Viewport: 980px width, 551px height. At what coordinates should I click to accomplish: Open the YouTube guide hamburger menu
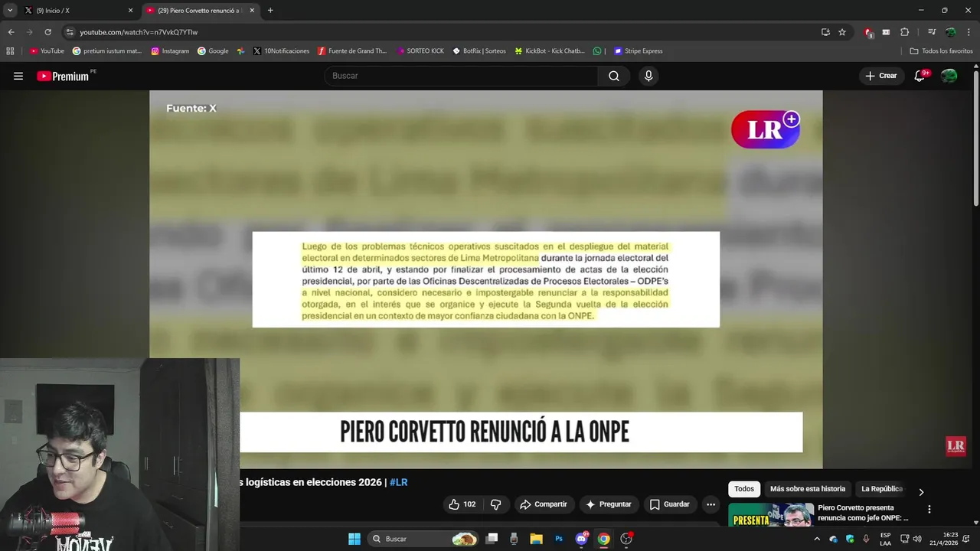[x=18, y=76]
